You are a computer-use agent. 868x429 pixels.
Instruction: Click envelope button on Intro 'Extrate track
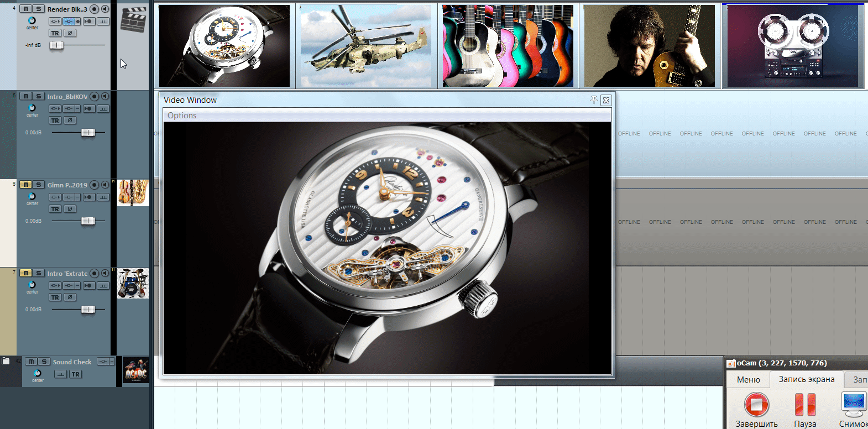point(103,286)
